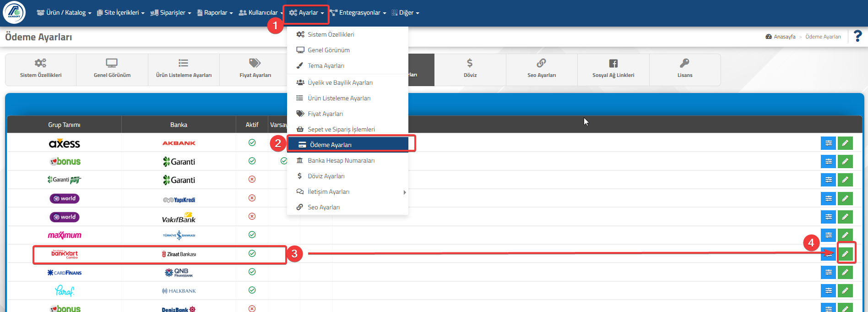Toggle active status for bonus Garanti row
This screenshot has height=312, width=868.
(x=252, y=161)
